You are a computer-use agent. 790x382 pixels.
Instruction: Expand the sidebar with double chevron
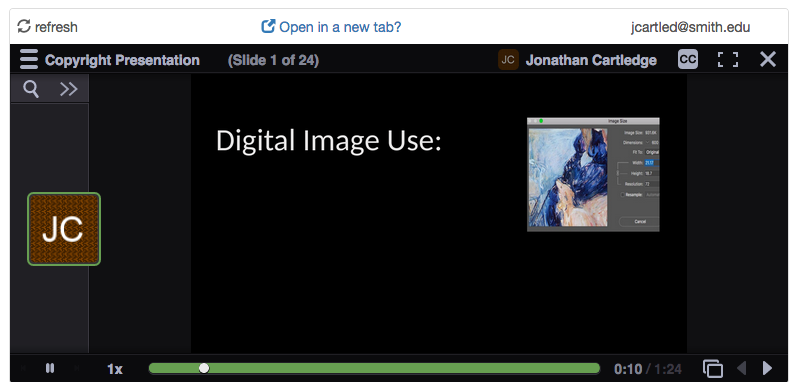(x=69, y=89)
